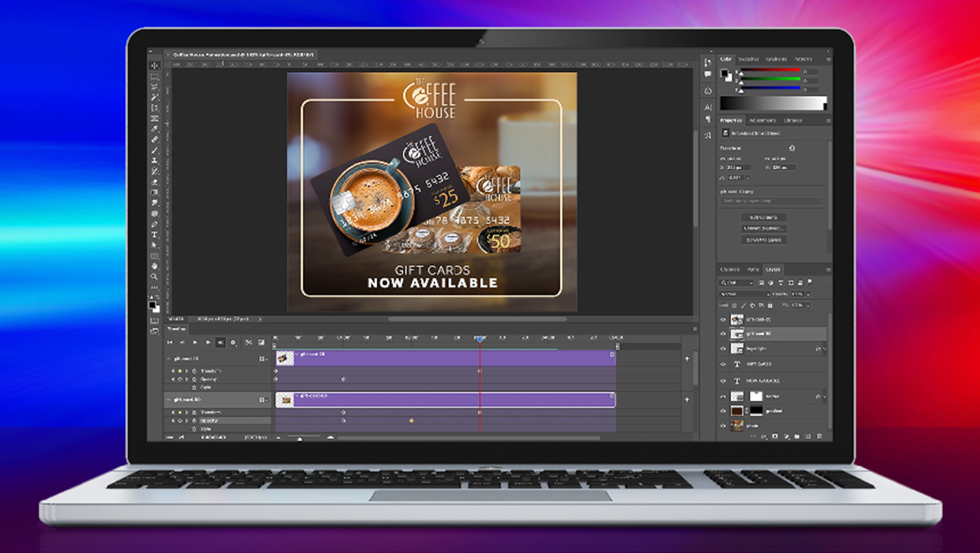The width and height of the screenshot is (980, 553).
Task: Click the delete layer trash icon
Action: click(819, 436)
